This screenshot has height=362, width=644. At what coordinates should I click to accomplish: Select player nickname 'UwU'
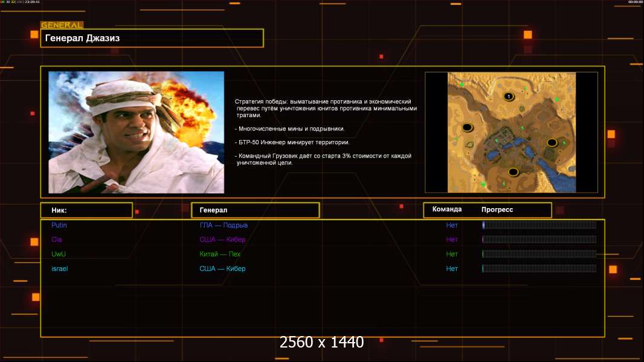point(59,254)
